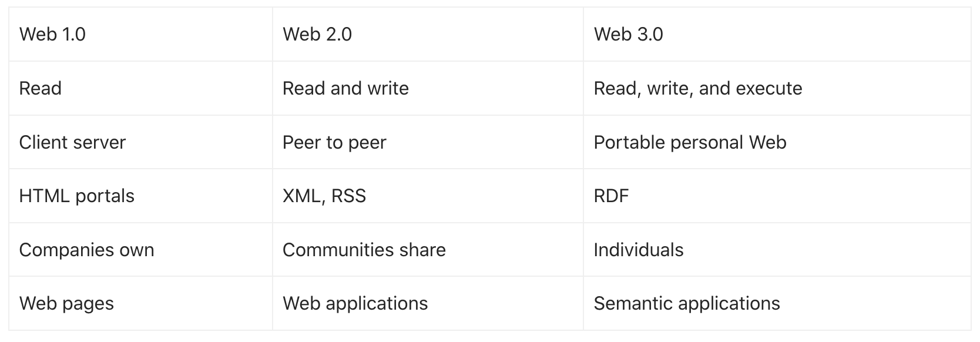The height and width of the screenshot is (342, 980).
Task: Select the 'Read, write, and execute' cell
Action: [697, 88]
